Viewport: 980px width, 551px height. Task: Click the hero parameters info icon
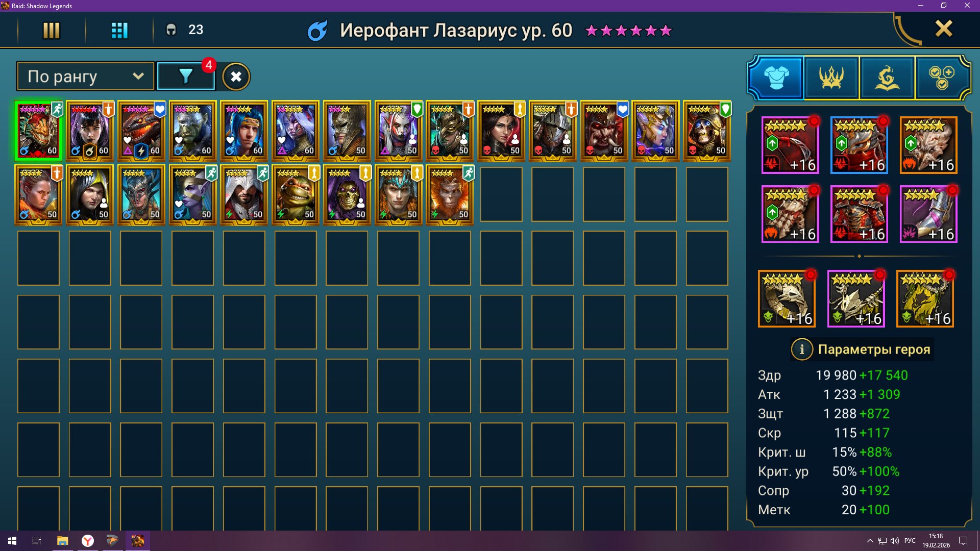click(x=801, y=349)
